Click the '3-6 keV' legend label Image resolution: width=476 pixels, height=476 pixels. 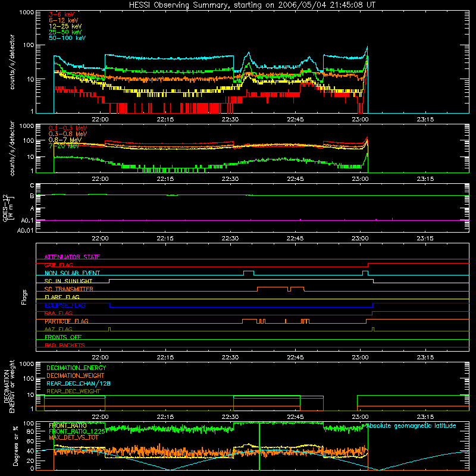click(62, 14)
